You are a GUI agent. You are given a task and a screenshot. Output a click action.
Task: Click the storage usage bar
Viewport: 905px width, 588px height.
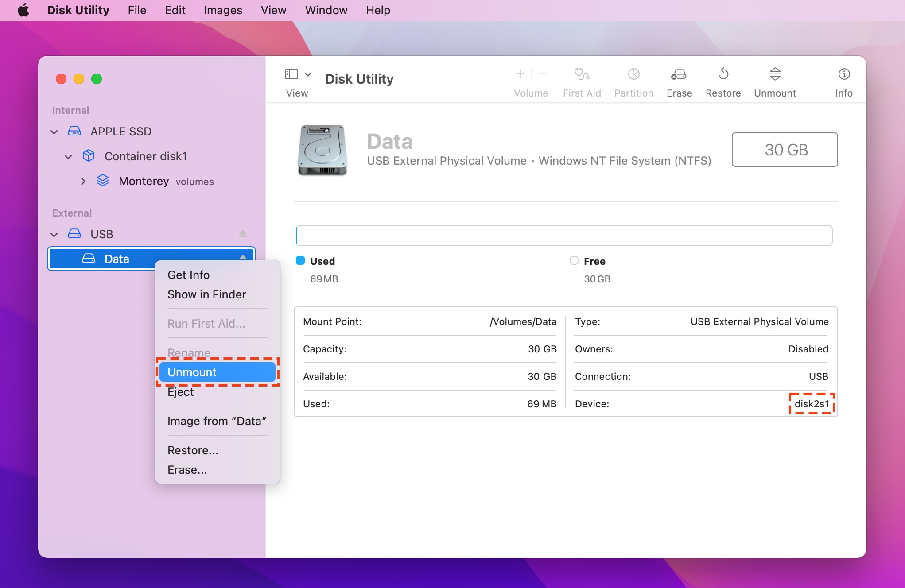(563, 235)
